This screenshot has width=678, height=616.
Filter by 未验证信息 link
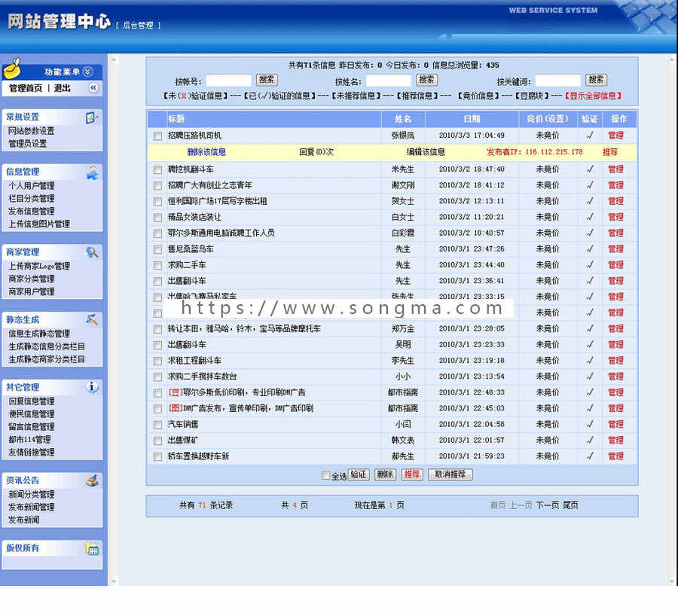[195, 96]
